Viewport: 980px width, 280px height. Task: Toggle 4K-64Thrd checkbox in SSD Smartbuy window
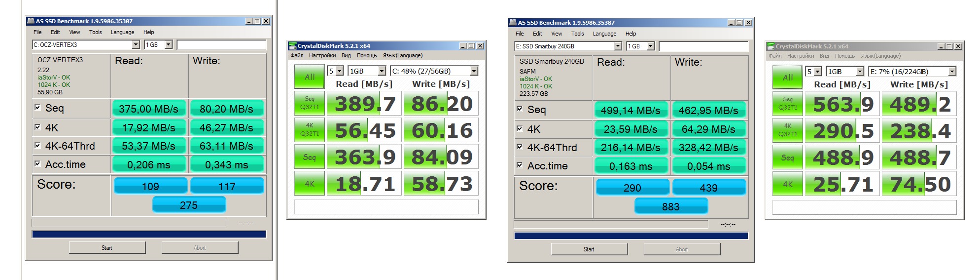tap(520, 147)
